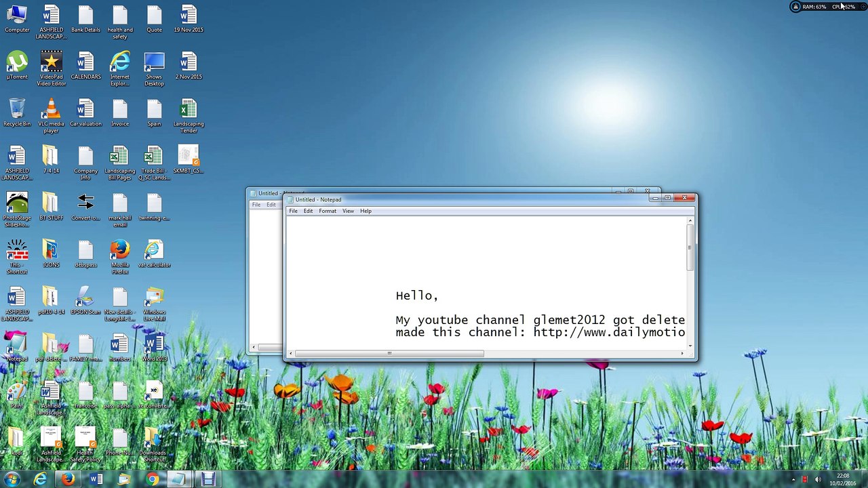This screenshot has width=868, height=488.
Task: Select the kodi folder icon
Action: (17, 441)
